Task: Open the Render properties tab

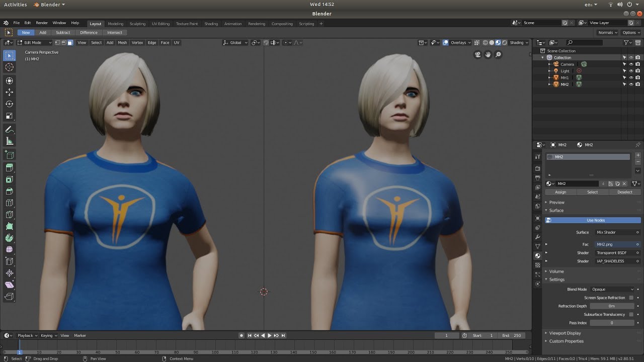Action: pyautogui.click(x=538, y=168)
